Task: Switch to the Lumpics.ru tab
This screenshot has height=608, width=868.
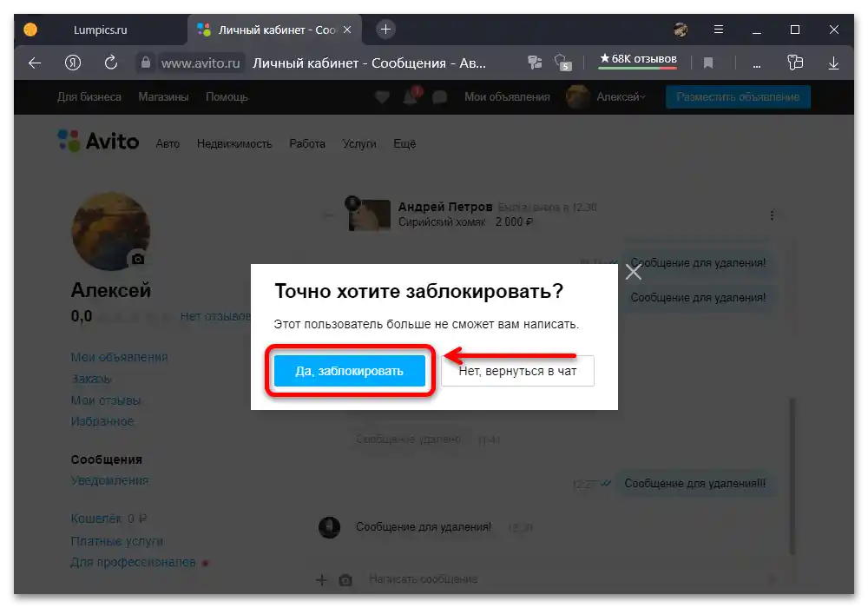Action: click(x=100, y=30)
